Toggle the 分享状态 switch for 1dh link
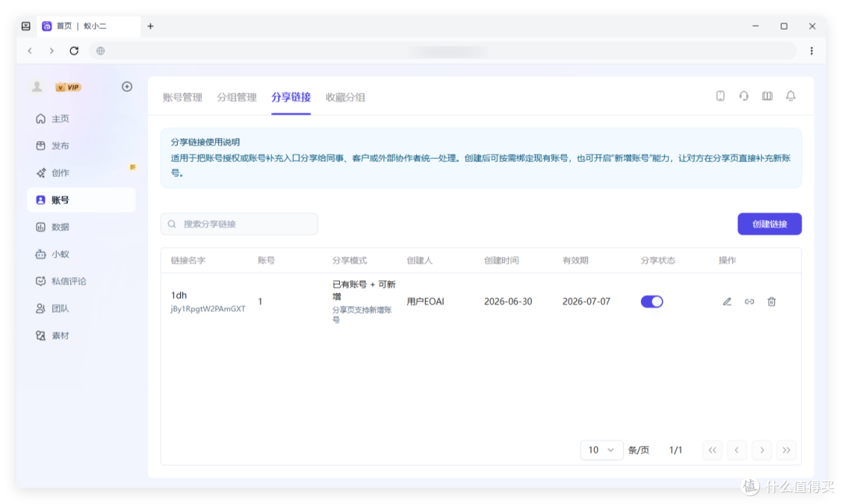Image resolution: width=842 pixels, height=504 pixels. point(652,301)
